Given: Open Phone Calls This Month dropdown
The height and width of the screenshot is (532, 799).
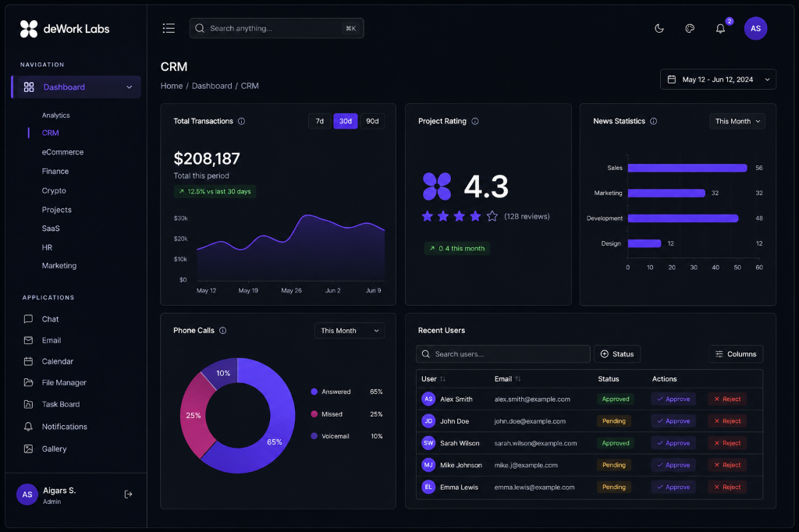Looking at the screenshot, I should point(350,331).
